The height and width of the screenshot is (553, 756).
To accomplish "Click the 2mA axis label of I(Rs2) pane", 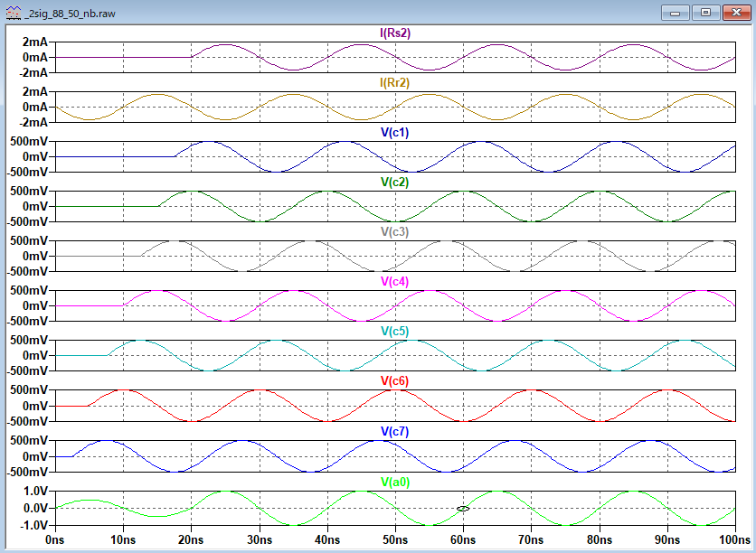I will [34, 42].
